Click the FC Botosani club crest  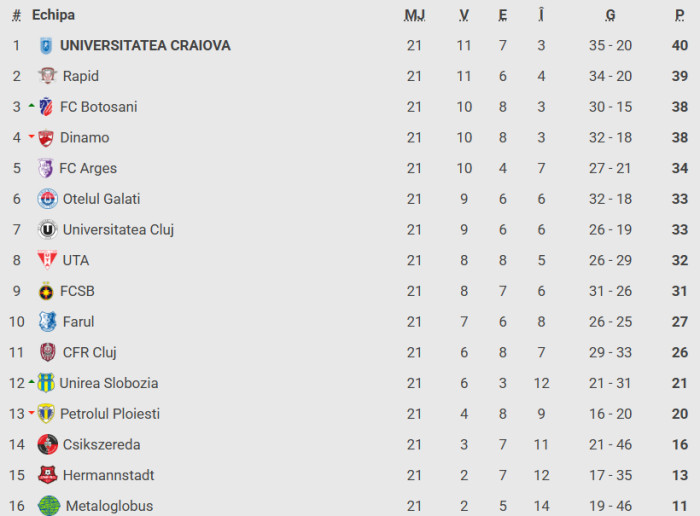[45, 107]
